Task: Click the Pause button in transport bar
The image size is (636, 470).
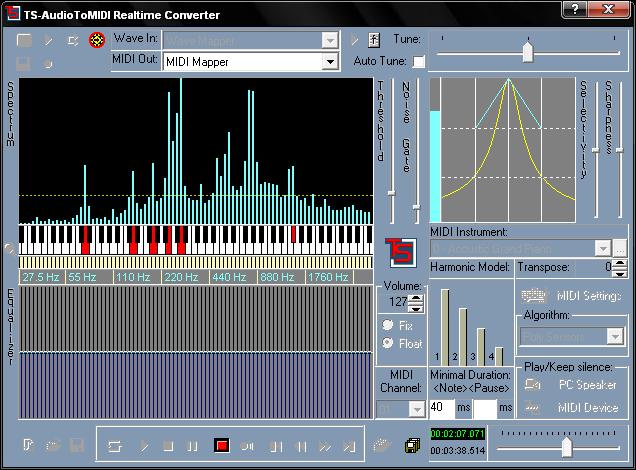Action: click(192, 447)
